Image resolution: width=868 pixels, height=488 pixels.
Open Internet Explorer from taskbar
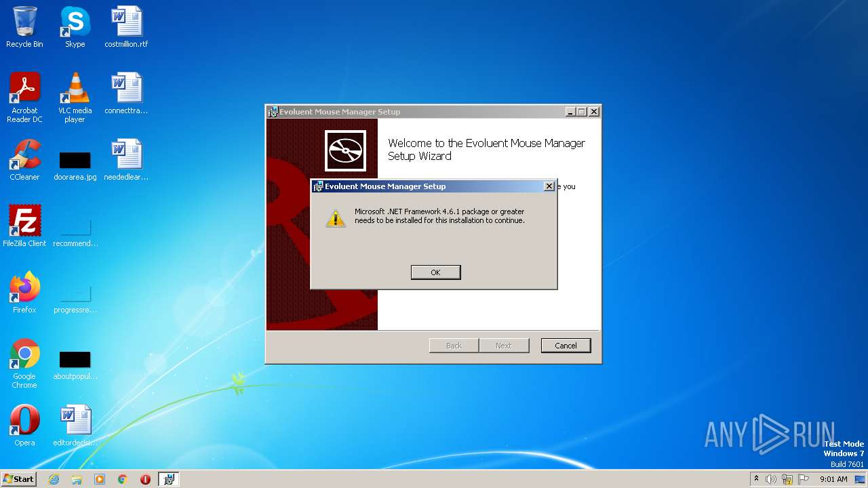point(54,479)
